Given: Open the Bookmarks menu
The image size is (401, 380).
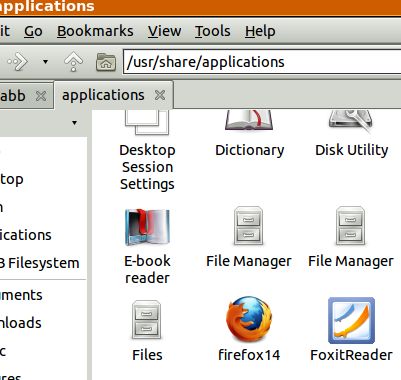Looking at the screenshot, I should [x=95, y=31].
